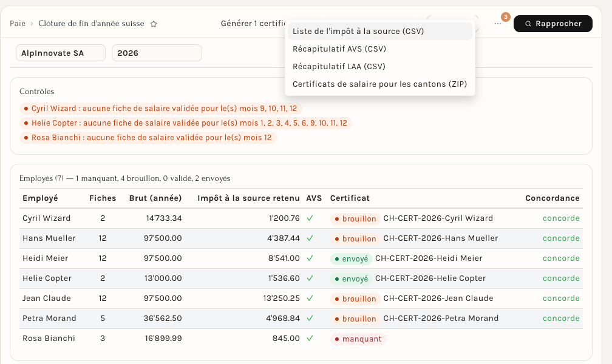Click the AVS checkmark in Rosa Bianchi's row
612x364 pixels.
tap(310, 339)
